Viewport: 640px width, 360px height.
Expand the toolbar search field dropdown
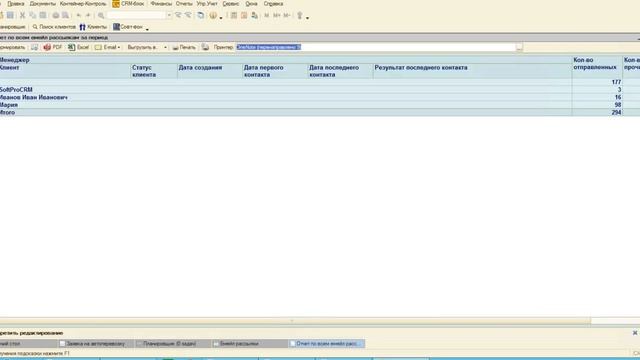[x=169, y=16]
